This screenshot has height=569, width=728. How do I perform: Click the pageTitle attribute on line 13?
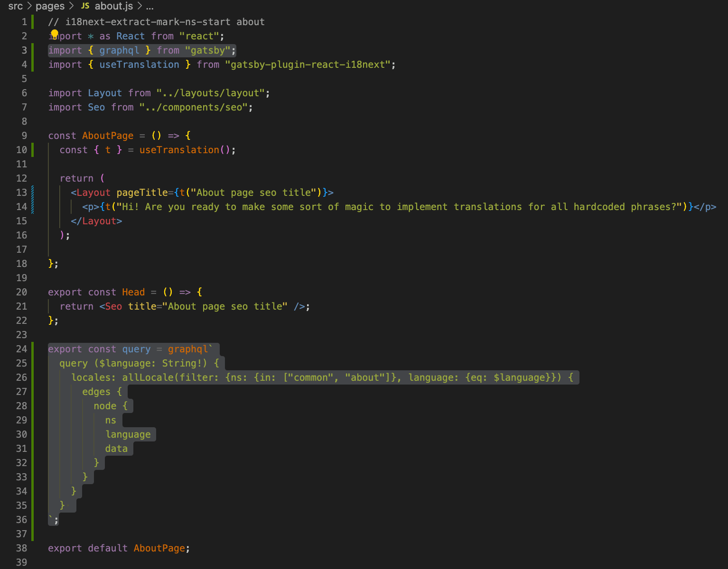(x=142, y=193)
